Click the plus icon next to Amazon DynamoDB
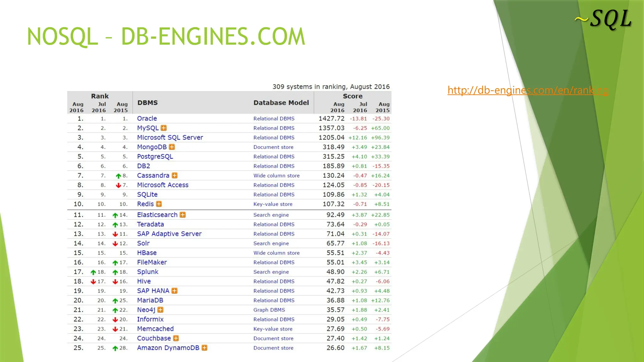The image size is (644, 362). pos(204,348)
